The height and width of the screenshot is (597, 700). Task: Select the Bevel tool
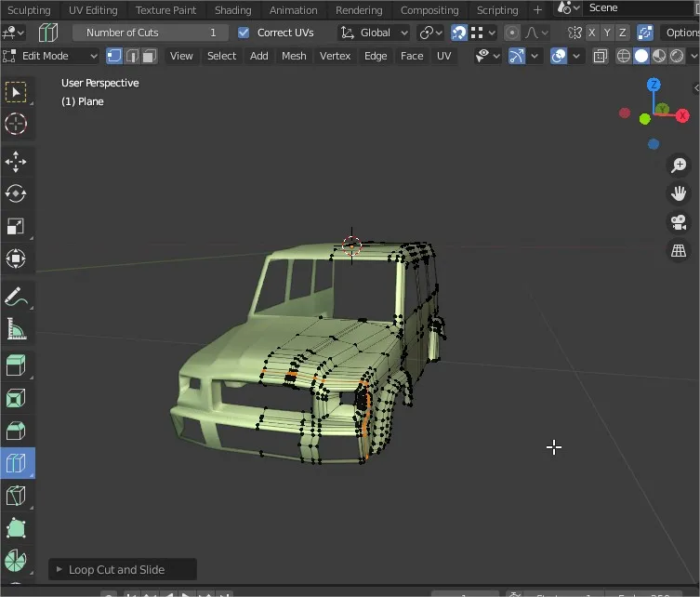(16, 431)
